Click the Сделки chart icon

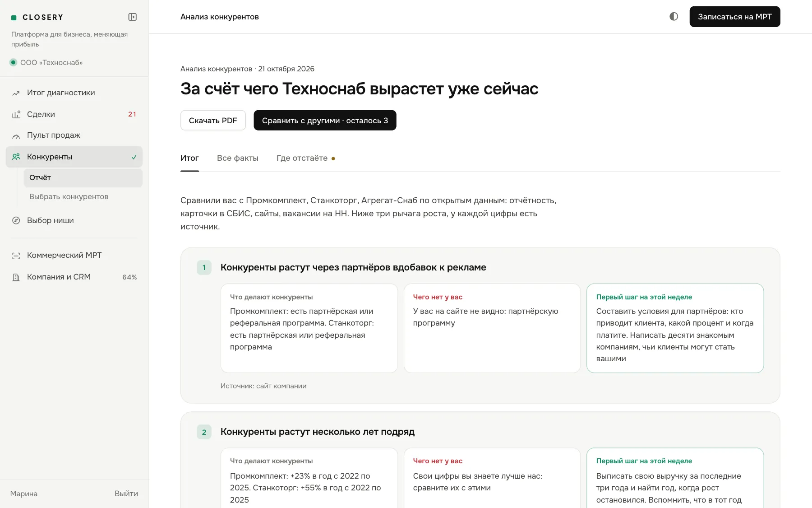[16, 114]
